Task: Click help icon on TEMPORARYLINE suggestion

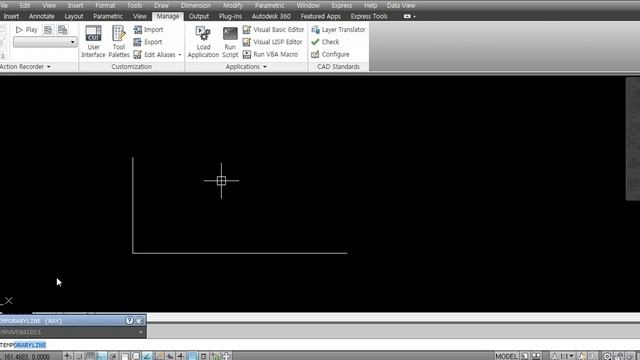Action: pyautogui.click(x=129, y=321)
